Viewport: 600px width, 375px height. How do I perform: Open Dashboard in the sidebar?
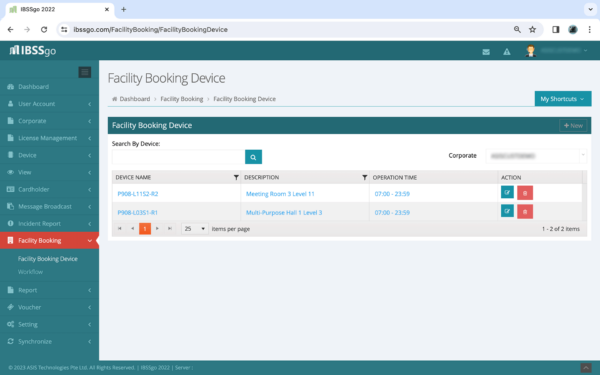(49, 86)
